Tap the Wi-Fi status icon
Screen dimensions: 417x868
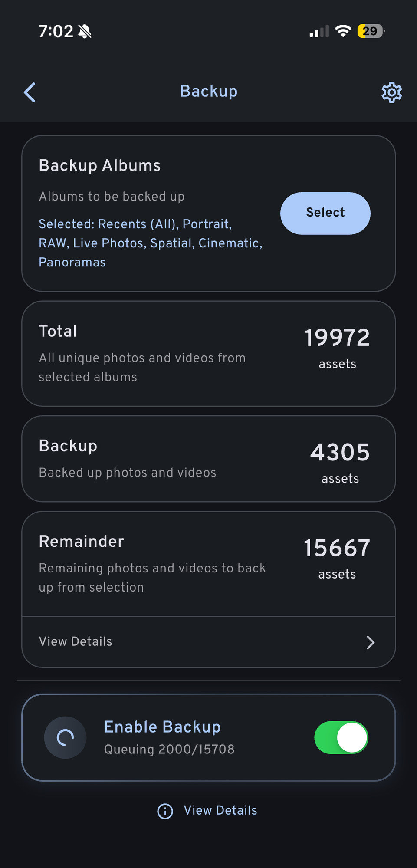pos(343,31)
